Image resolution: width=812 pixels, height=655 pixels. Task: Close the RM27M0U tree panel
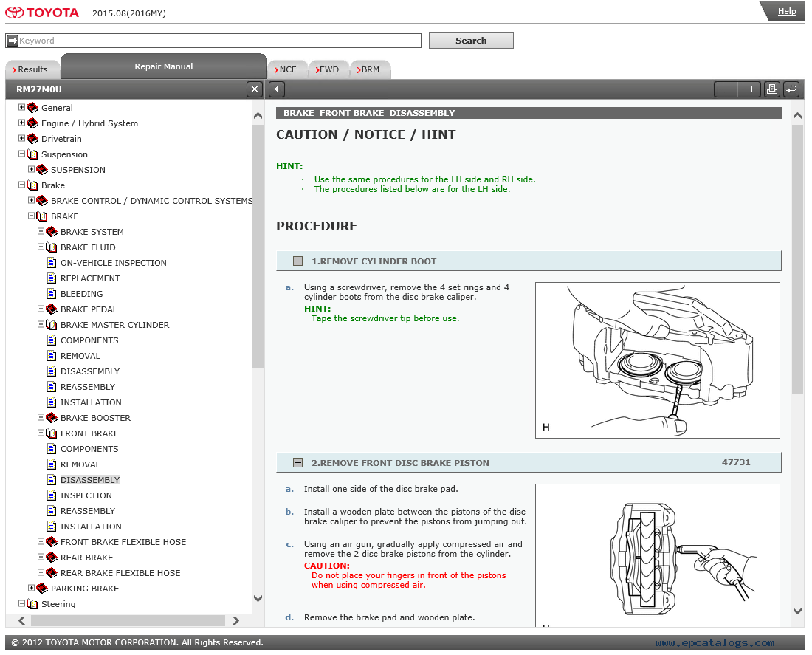(254, 89)
